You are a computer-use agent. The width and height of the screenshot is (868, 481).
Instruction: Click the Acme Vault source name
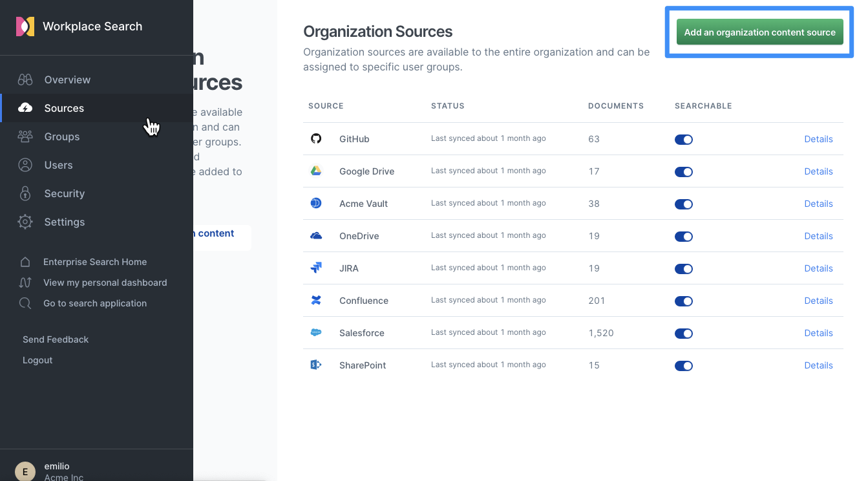(x=364, y=204)
